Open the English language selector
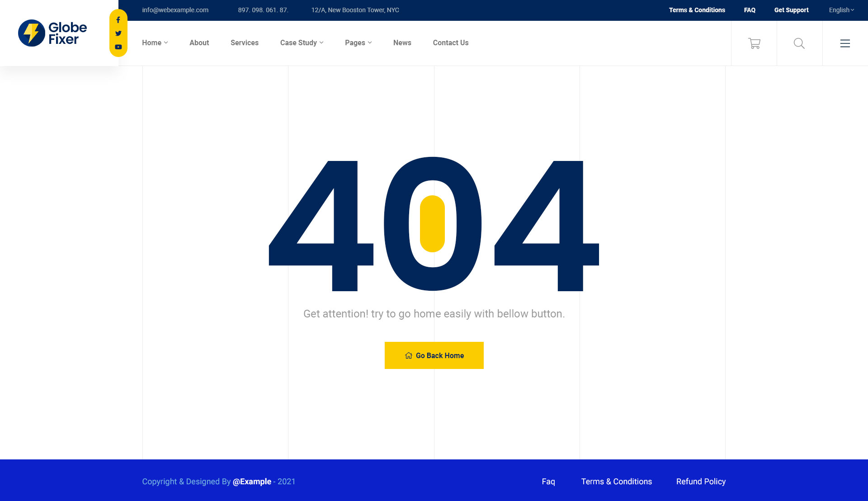The height and width of the screenshot is (501, 868). coord(840,9)
